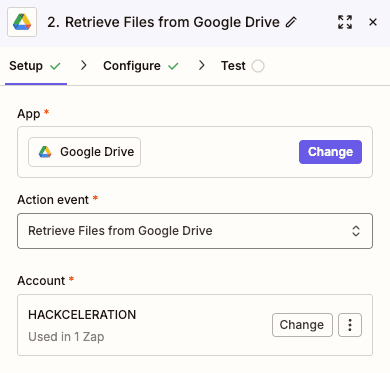390x373 pixels.
Task: Close the step editor panel
Action: pyautogui.click(x=373, y=22)
